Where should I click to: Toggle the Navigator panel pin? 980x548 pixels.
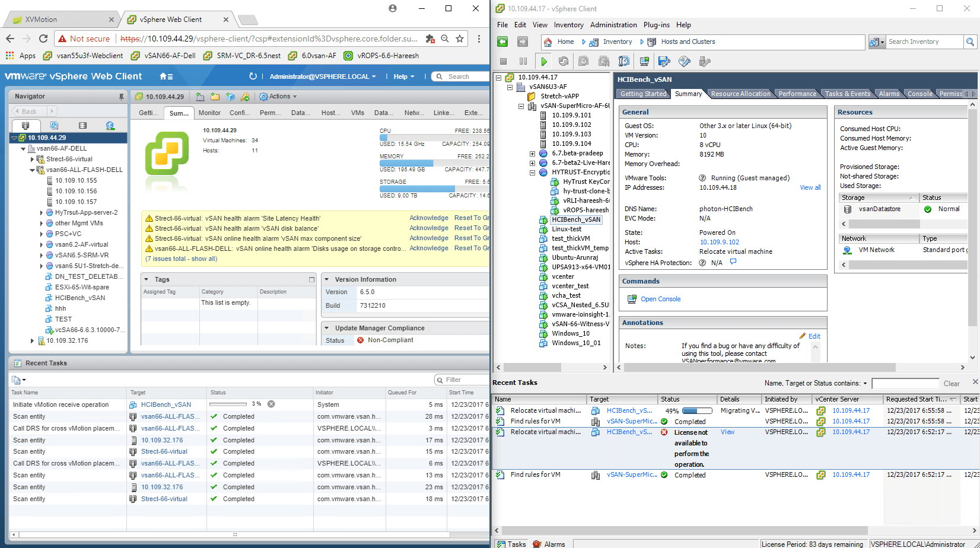pos(121,97)
